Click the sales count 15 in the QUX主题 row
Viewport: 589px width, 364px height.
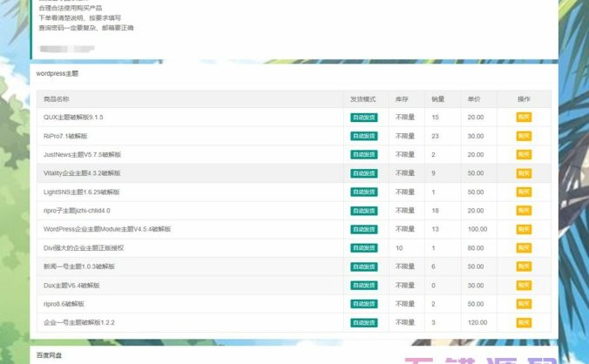click(435, 117)
